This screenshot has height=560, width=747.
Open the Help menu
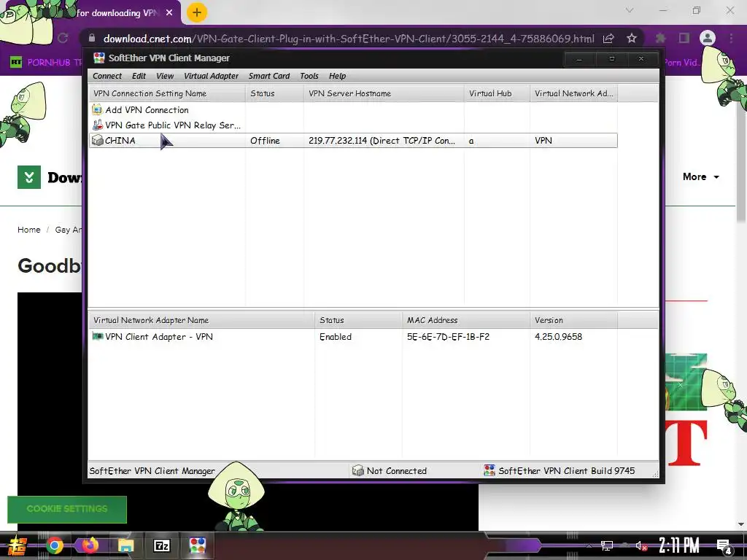coord(337,76)
